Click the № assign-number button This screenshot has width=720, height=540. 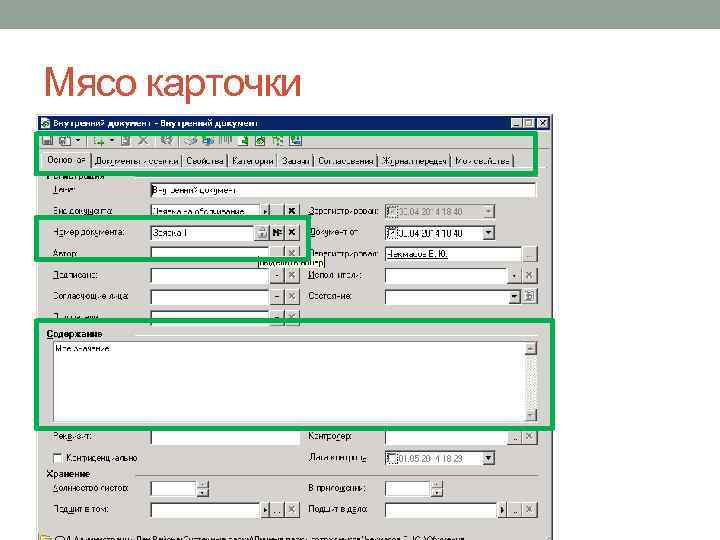[277, 233]
